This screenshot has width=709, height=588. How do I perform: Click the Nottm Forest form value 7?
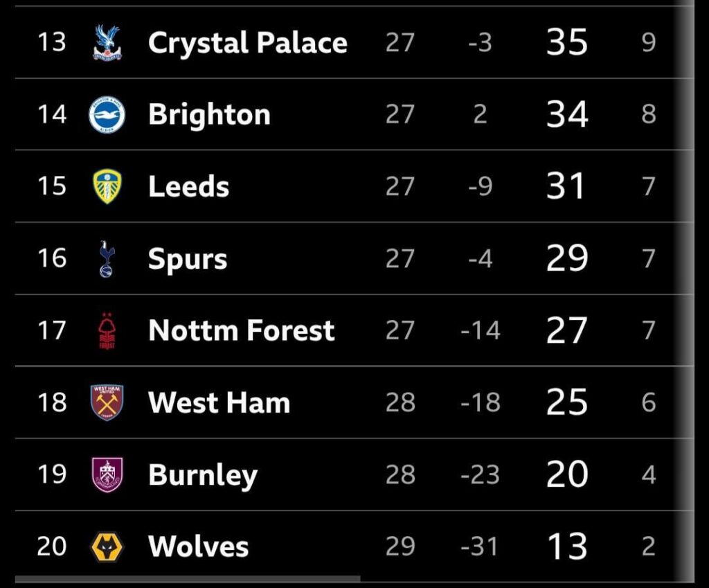[x=649, y=330]
